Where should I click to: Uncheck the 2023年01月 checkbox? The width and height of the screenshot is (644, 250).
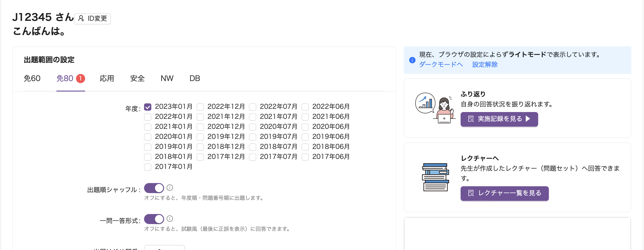pos(148,107)
